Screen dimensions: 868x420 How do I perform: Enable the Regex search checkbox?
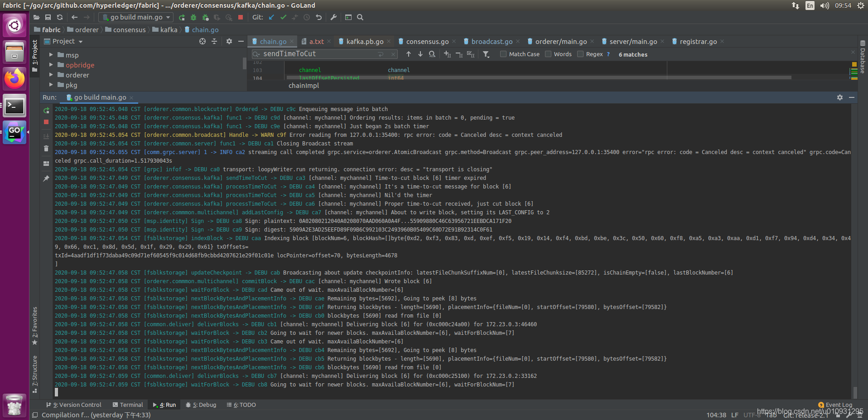pos(580,54)
